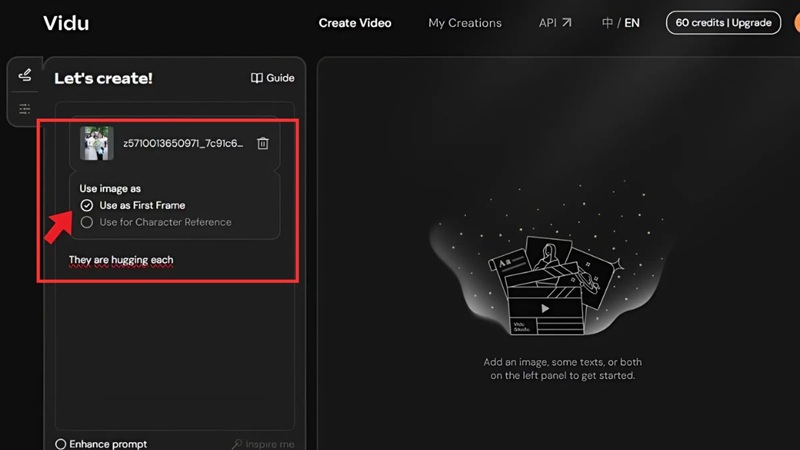Screen dimensions: 800x450
Task: Switch language to Chinese (中)
Action: tap(607, 23)
